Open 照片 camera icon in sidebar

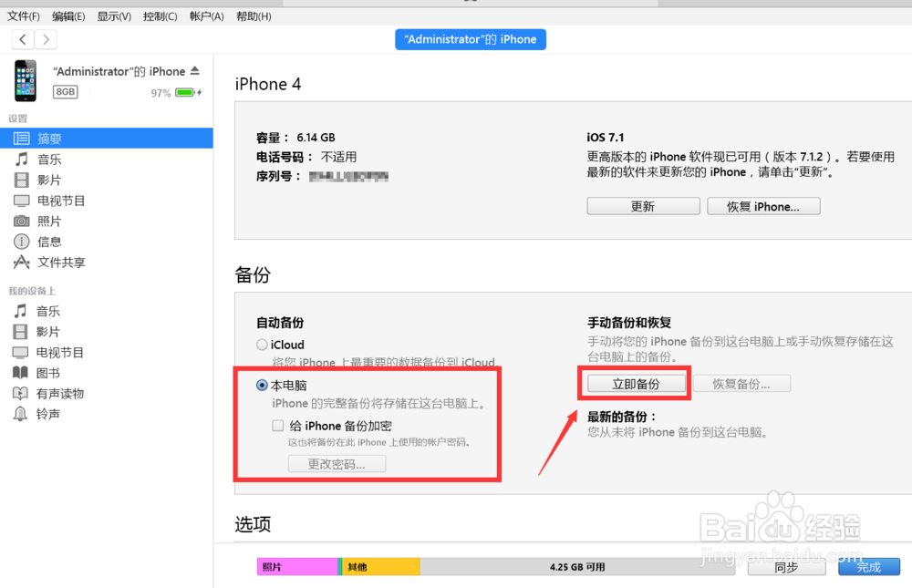point(22,221)
